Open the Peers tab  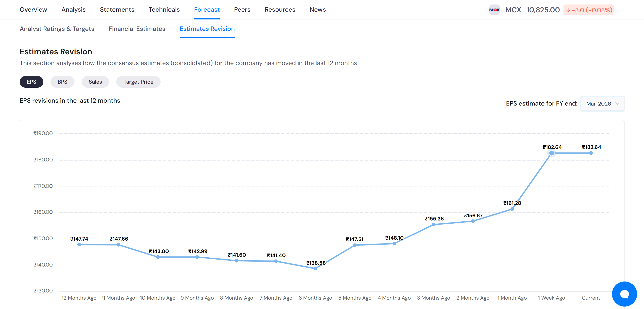click(242, 9)
